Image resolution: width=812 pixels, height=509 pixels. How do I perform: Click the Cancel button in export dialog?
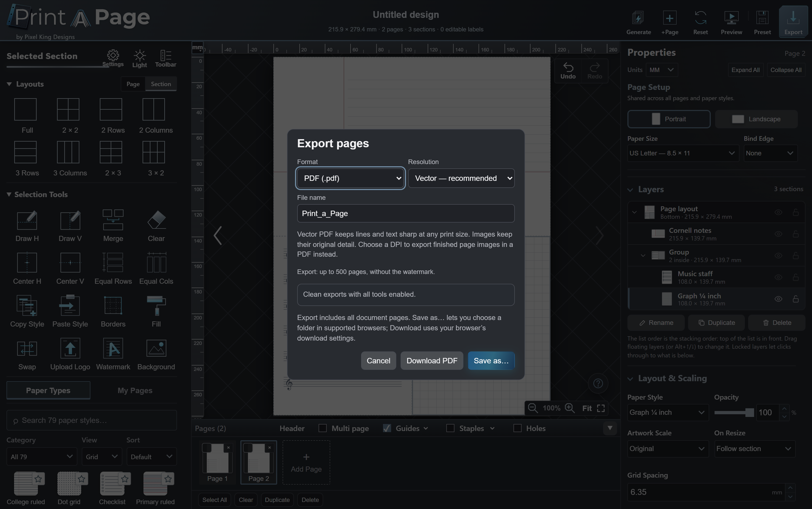pos(378,361)
